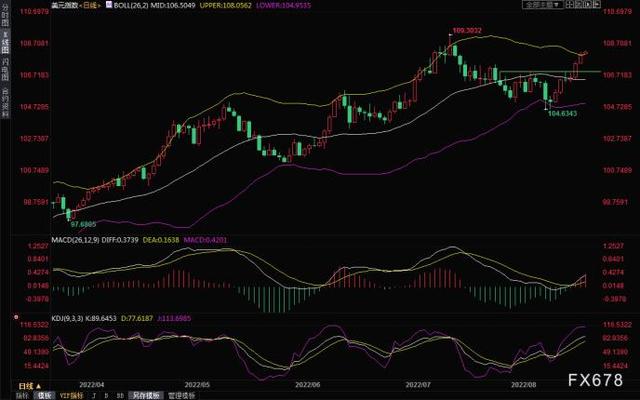Click the 管理模板 button

coord(181,396)
